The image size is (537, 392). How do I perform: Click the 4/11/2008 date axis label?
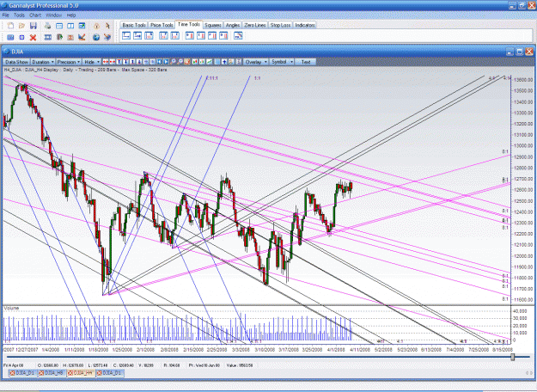tap(359, 350)
